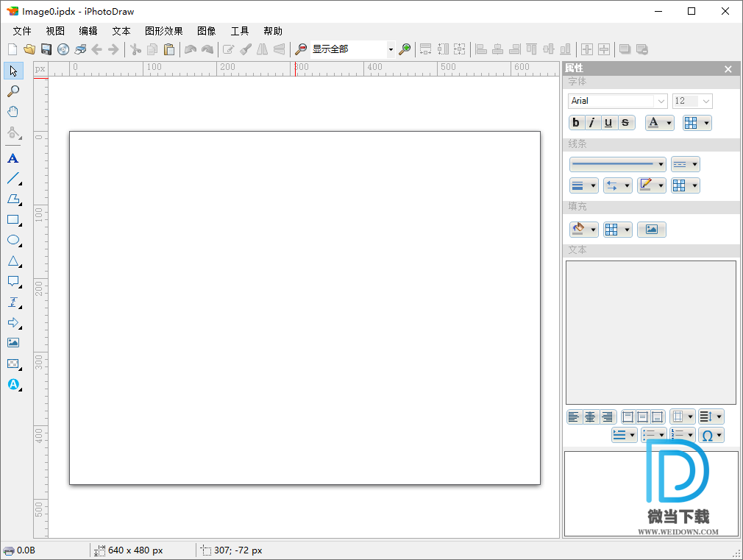This screenshot has width=743, height=560.
Task: Open the 图像 menu
Action: coord(207,32)
